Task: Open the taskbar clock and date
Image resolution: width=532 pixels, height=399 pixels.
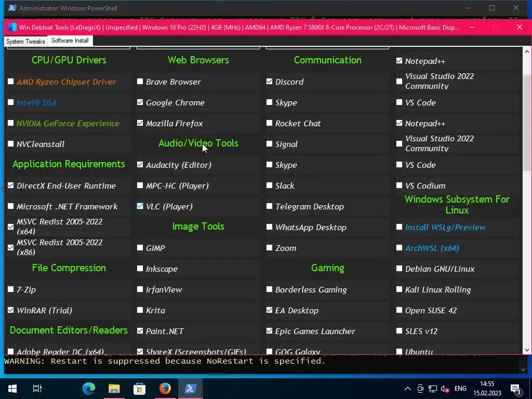Action: (487, 389)
